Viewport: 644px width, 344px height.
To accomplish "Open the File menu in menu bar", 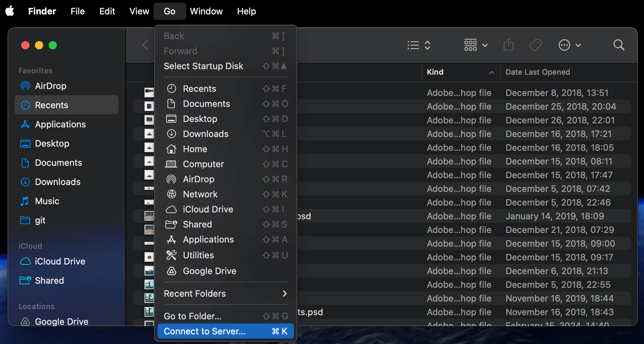I will coord(77,11).
